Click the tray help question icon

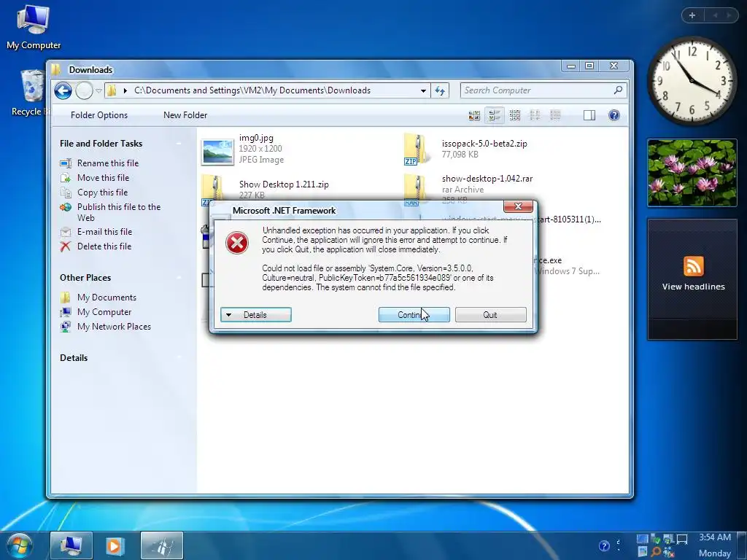click(x=604, y=545)
